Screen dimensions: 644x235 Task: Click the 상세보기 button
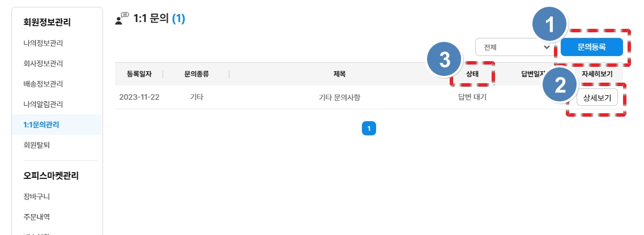[597, 97]
